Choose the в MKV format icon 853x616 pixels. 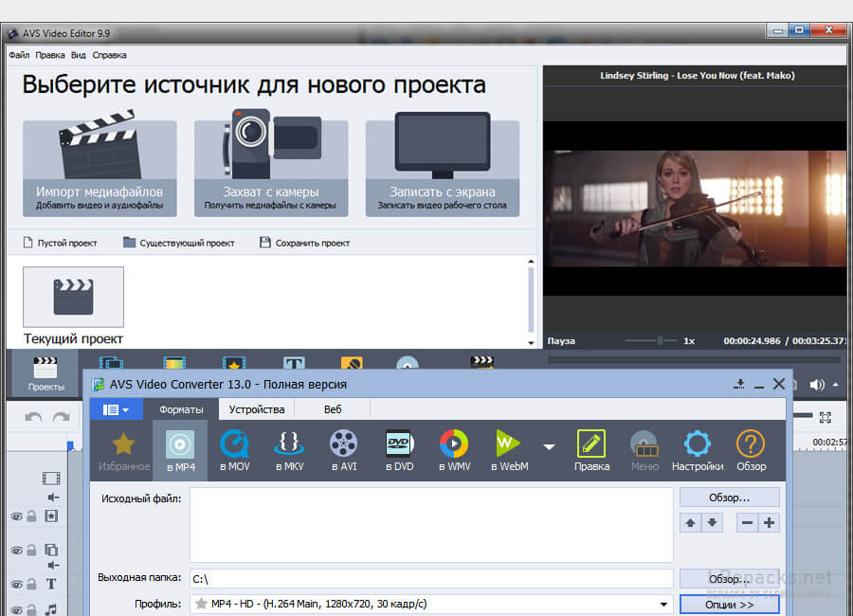pos(289,450)
